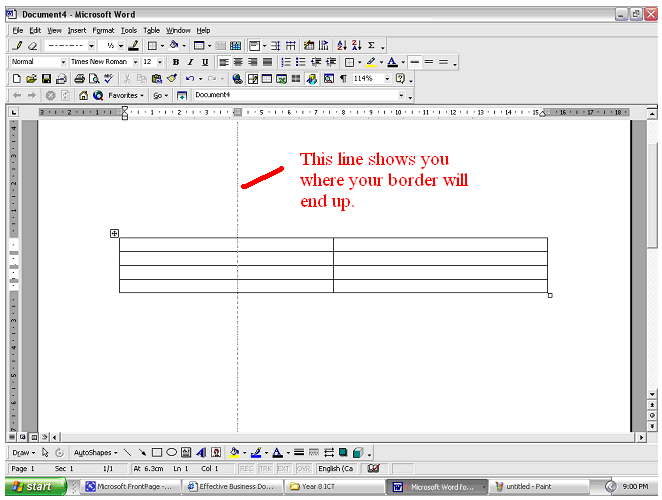Open the Zoom 114% dropdown
The image size is (662, 500).
click(x=387, y=79)
